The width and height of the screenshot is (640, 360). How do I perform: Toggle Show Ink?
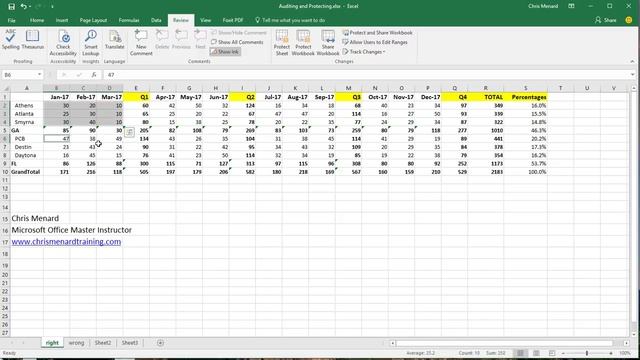[225, 52]
